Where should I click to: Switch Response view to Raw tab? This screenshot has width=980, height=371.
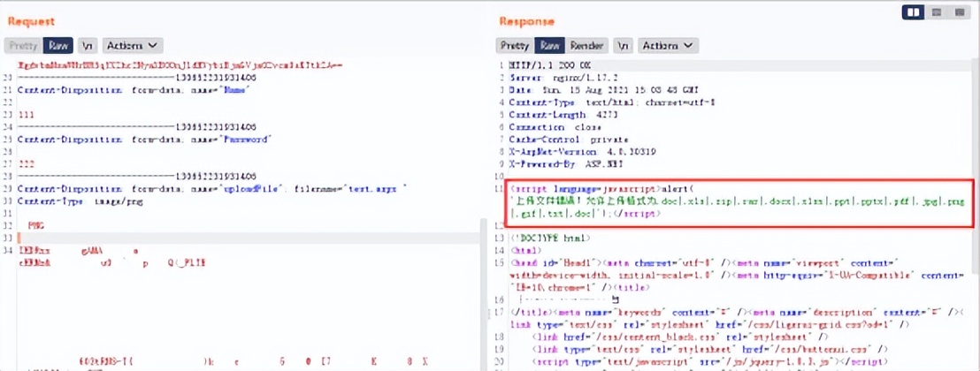pos(550,46)
